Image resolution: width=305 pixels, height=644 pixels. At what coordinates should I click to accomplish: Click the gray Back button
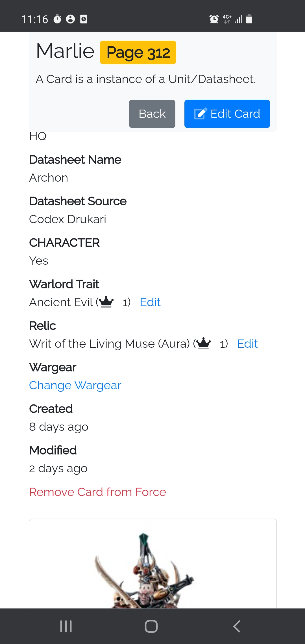click(152, 114)
